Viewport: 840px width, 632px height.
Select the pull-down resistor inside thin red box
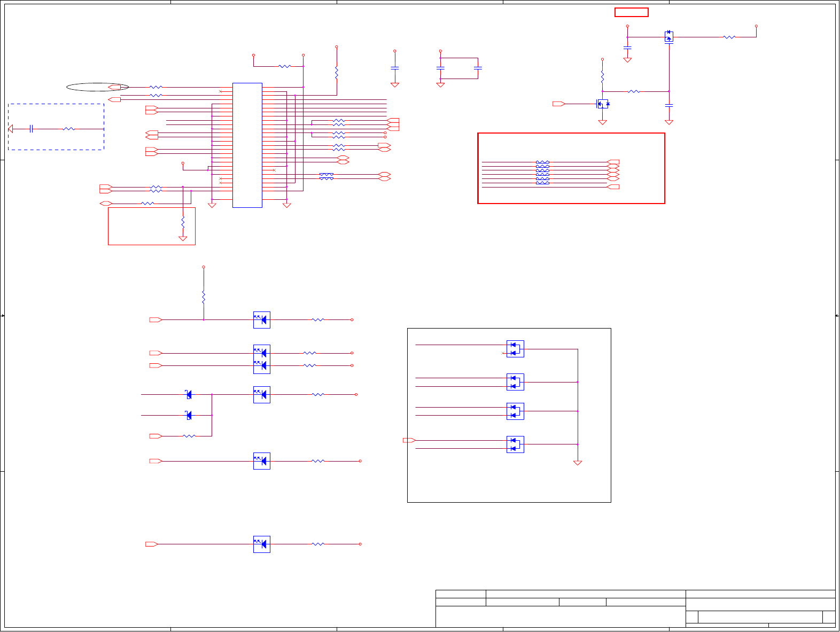[183, 222]
